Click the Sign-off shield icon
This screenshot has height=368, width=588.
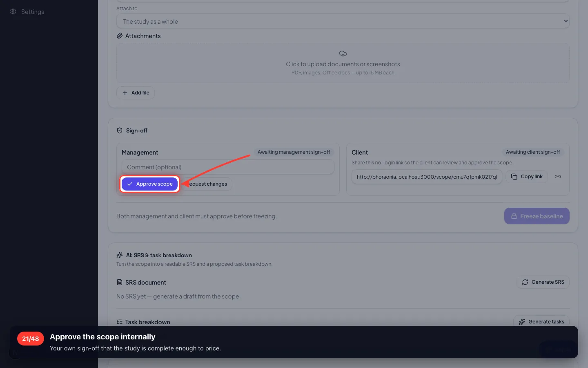tap(120, 131)
